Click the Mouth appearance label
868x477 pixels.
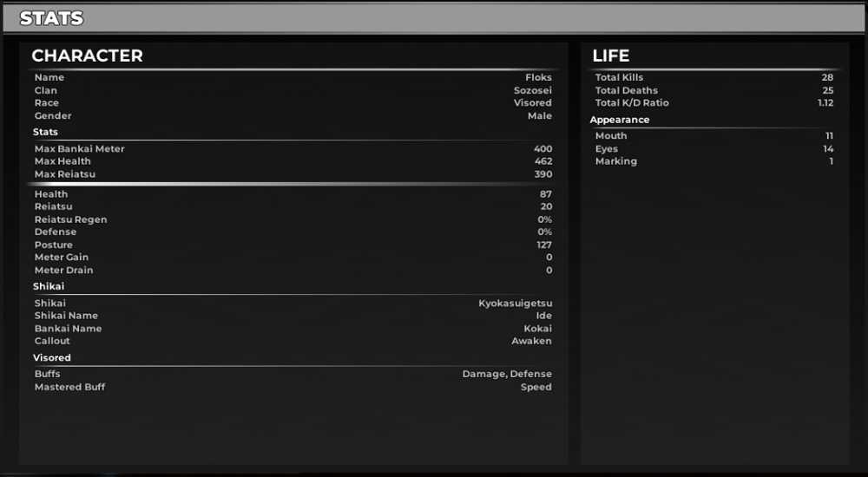click(x=611, y=136)
